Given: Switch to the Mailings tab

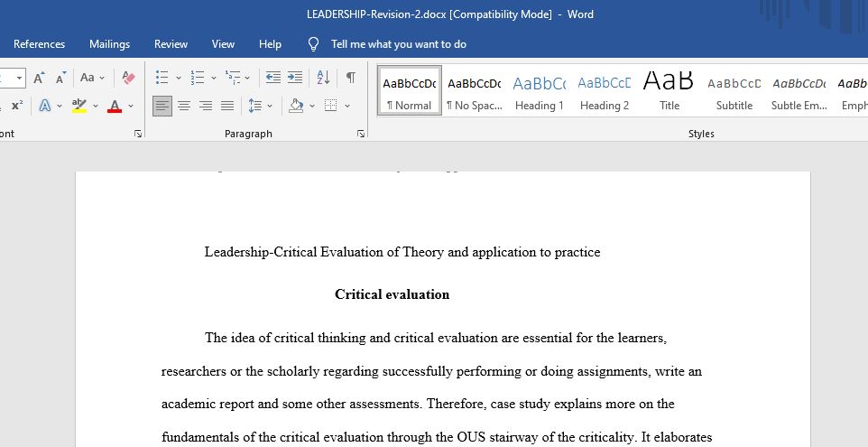Looking at the screenshot, I should (109, 43).
